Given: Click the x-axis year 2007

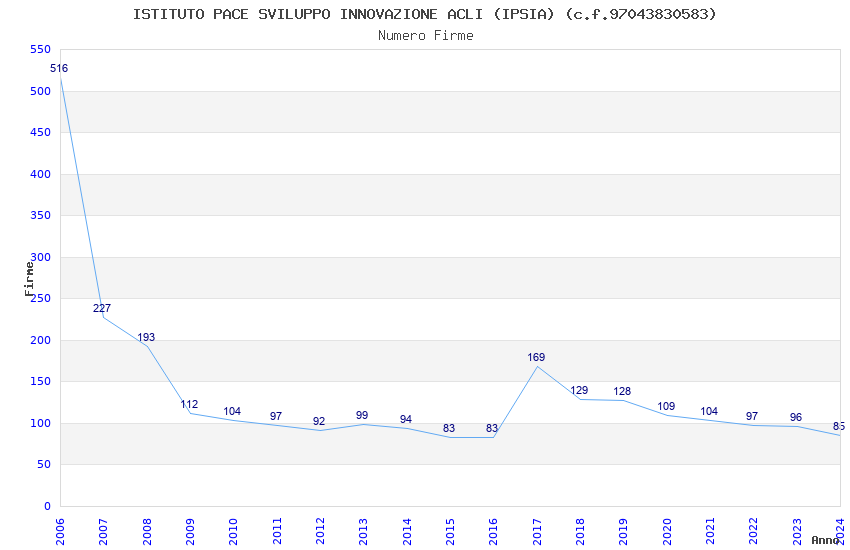Looking at the screenshot, I should click(x=103, y=532).
